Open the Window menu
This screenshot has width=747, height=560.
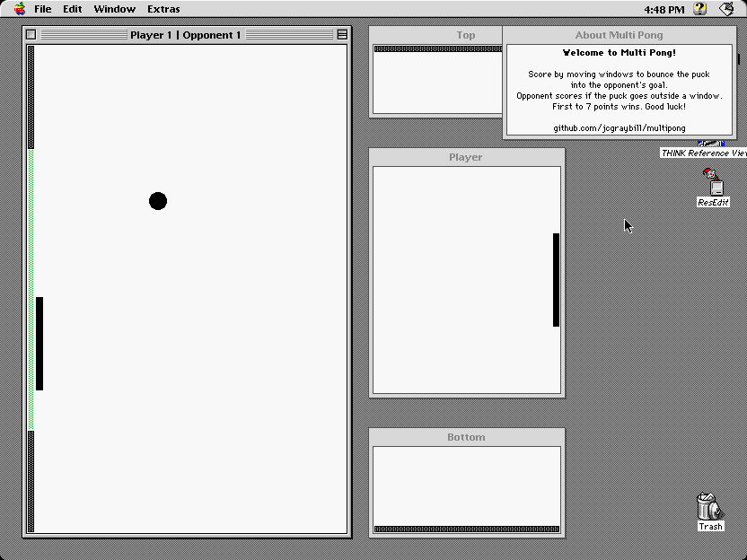[x=114, y=9]
